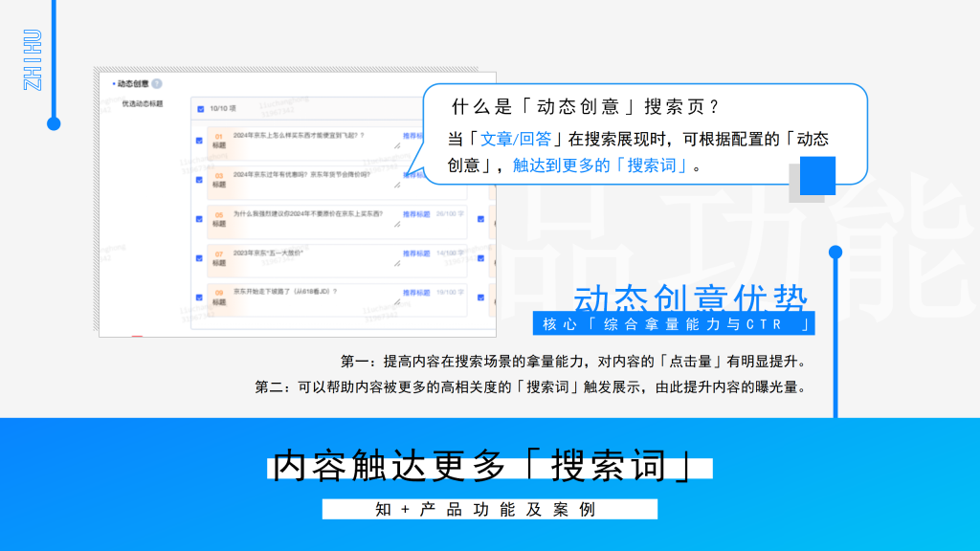Click the blue '触达到更多的「搜索词」' text
Screen dimensions: 980x551
pyautogui.click(x=600, y=165)
